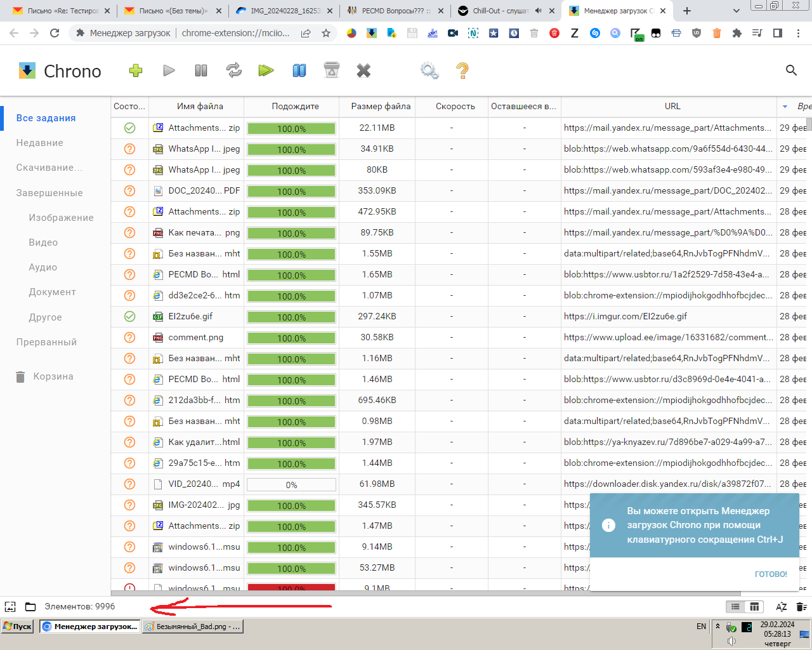
Task: Switch to column view in status bar
Action: coord(754,607)
